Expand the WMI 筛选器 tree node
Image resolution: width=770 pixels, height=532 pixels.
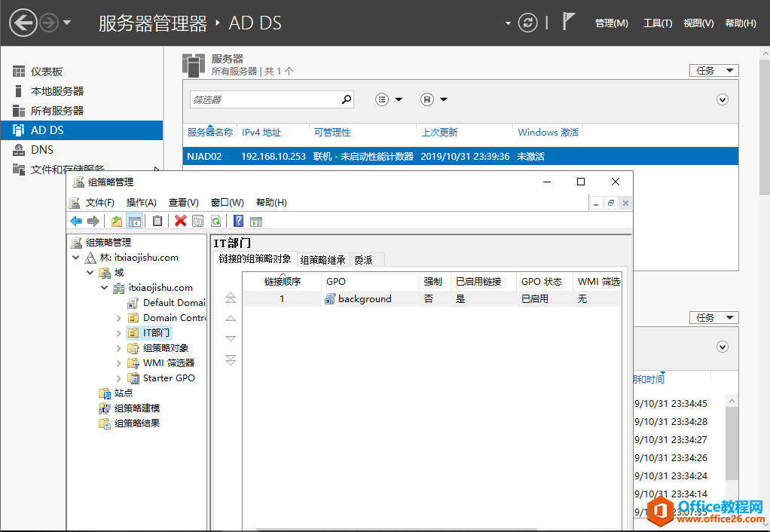[x=119, y=363]
